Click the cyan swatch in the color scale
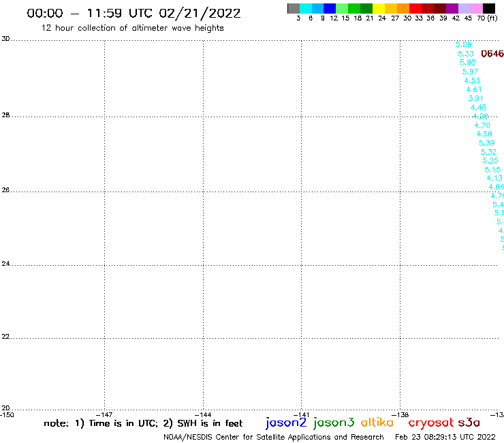 (306, 8)
